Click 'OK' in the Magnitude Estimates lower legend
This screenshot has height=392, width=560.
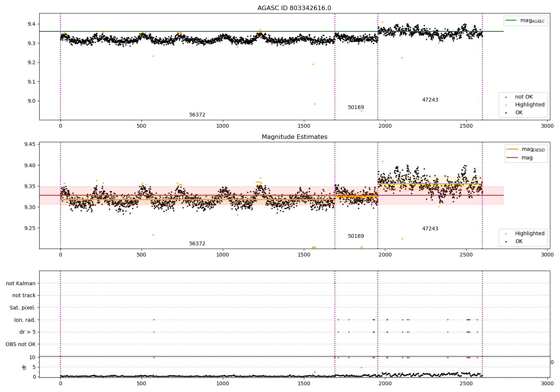(x=514, y=242)
